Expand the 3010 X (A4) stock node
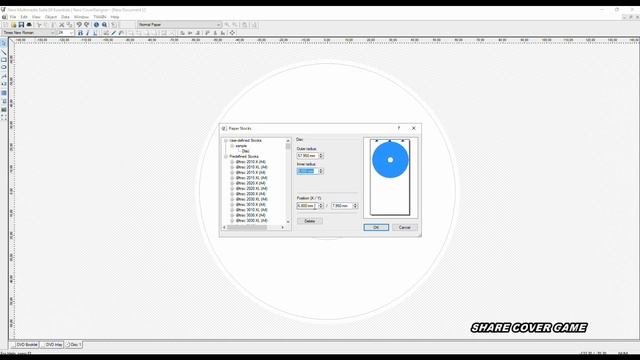This screenshot has width=640, height=360. [x=232, y=204]
